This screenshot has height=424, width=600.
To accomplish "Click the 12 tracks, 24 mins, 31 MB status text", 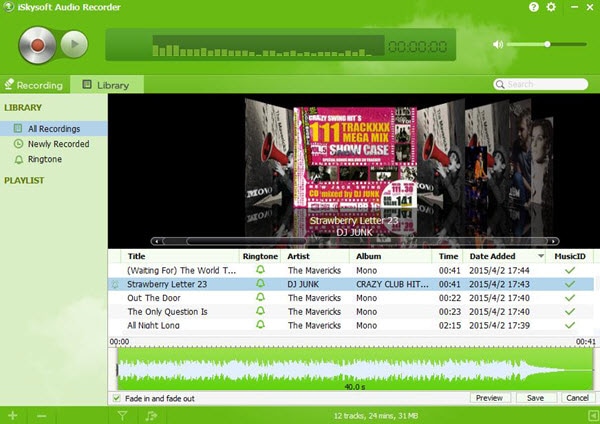I will tap(376, 416).
